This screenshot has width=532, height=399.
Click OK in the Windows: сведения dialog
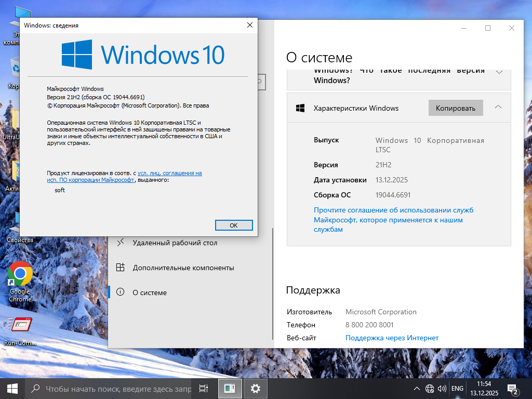coord(233,225)
